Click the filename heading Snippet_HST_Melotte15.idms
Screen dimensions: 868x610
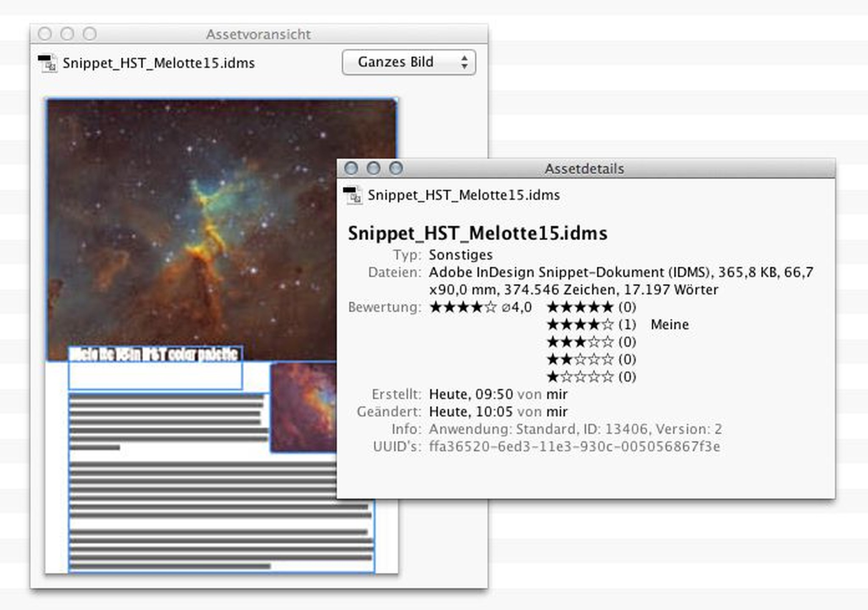coord(478,233)
